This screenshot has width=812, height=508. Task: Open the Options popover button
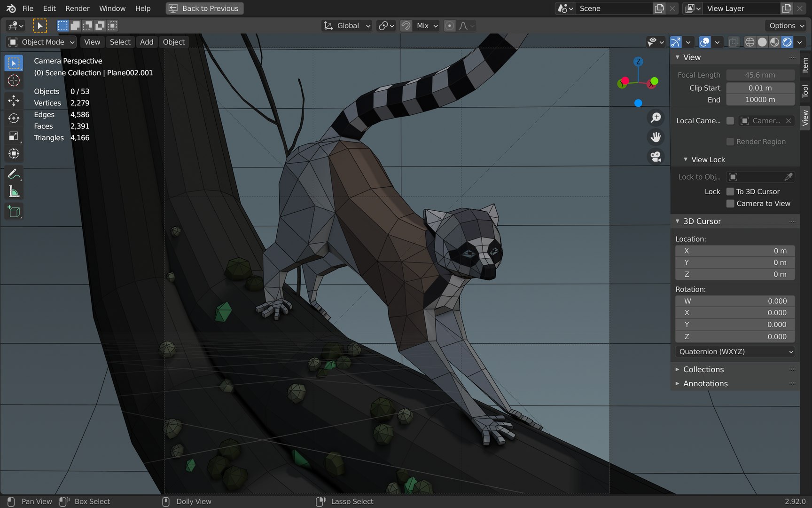coord(786,25)
